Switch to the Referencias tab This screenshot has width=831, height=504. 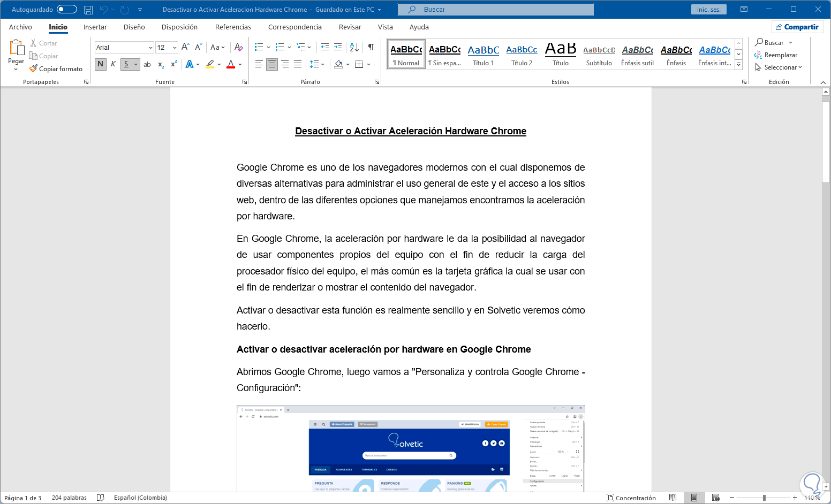[233, 27]
